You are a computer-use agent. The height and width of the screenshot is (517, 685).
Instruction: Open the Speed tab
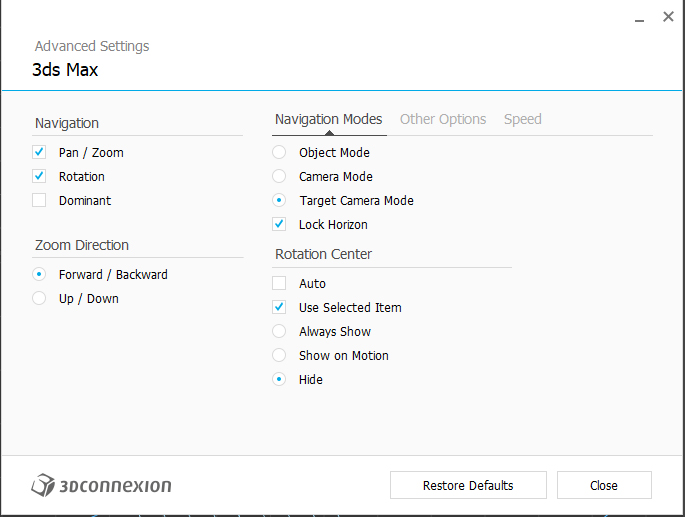pyautogui.click(x=522, y=119)
